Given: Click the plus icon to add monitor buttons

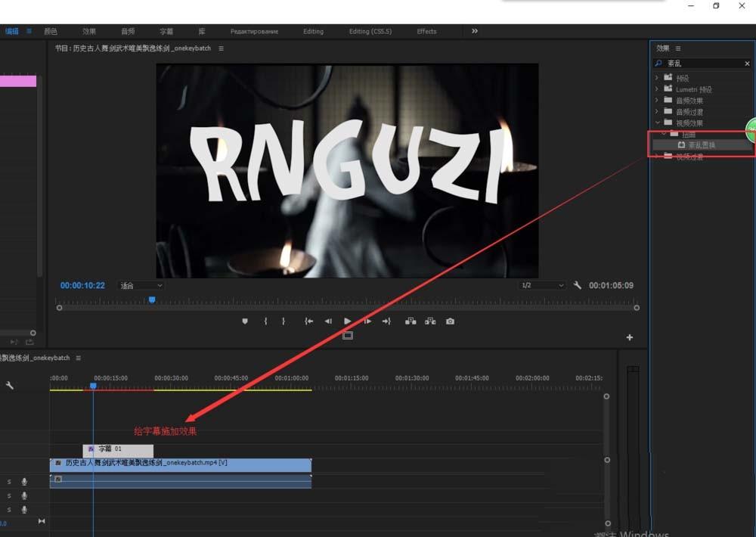Looking at the screenshot, I should point(629,337).
